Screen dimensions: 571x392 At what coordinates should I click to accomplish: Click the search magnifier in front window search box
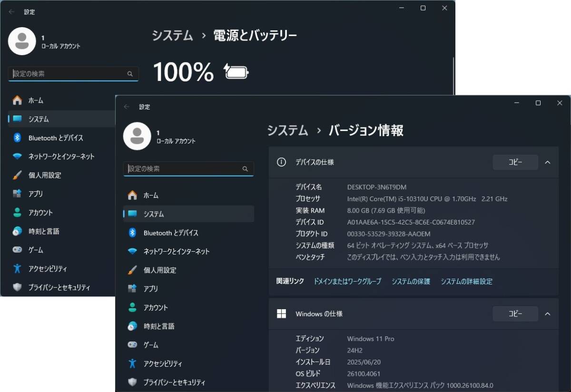245,169
